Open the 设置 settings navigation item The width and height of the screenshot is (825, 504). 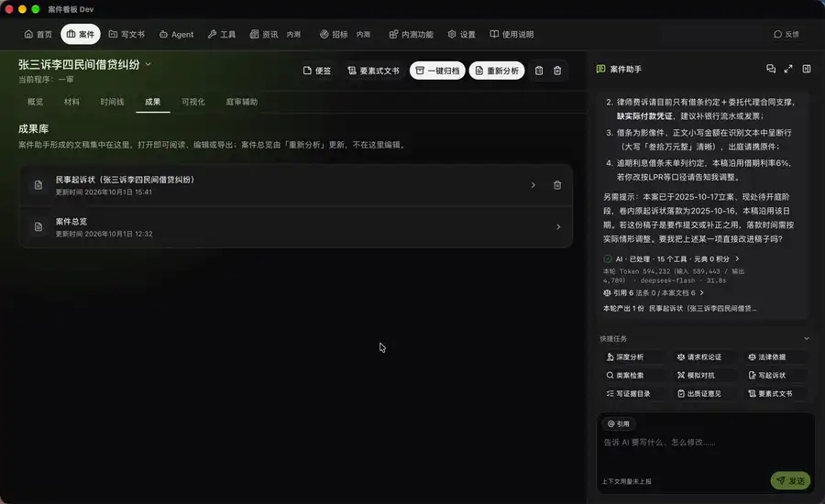461,34
